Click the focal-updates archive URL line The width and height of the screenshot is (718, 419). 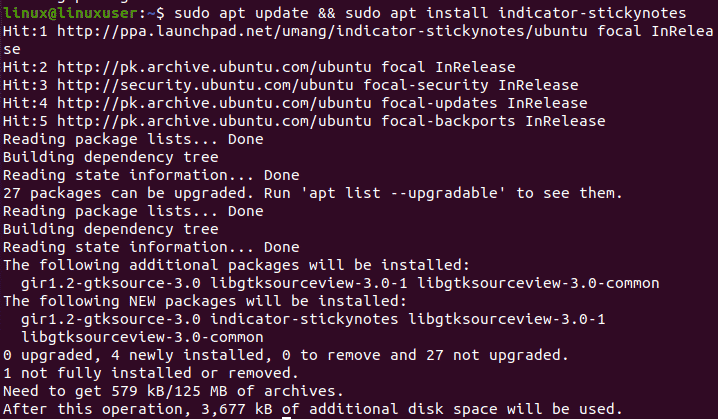coord(295,103)
